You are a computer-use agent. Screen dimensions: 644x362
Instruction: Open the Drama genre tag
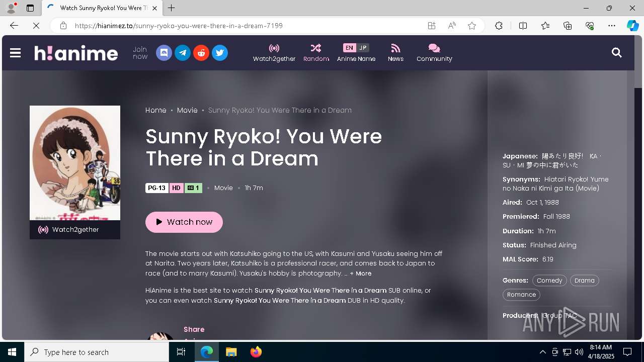[585, 281]
